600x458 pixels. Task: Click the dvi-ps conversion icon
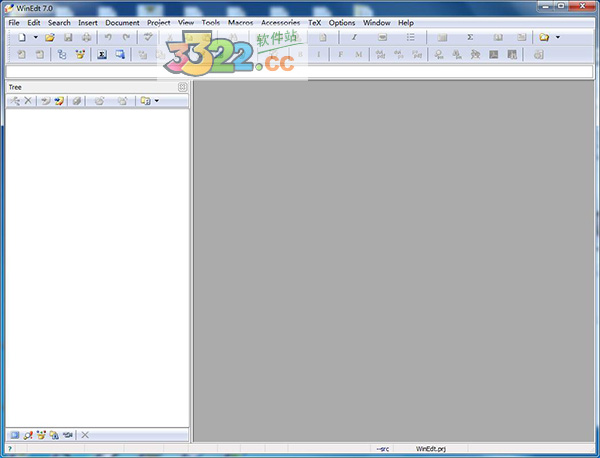(399, 55)
